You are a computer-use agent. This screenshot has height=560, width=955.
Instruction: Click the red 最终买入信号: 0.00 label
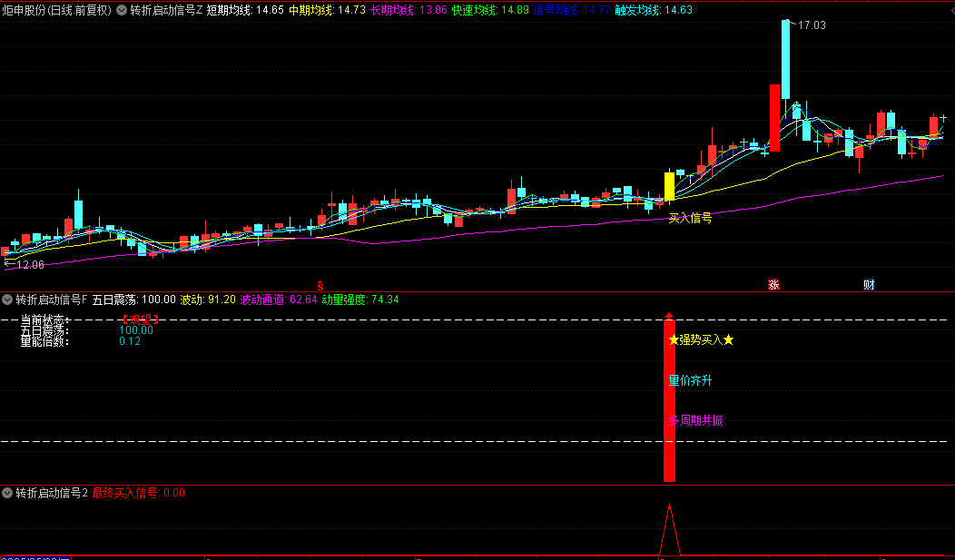tap(139, 493)
